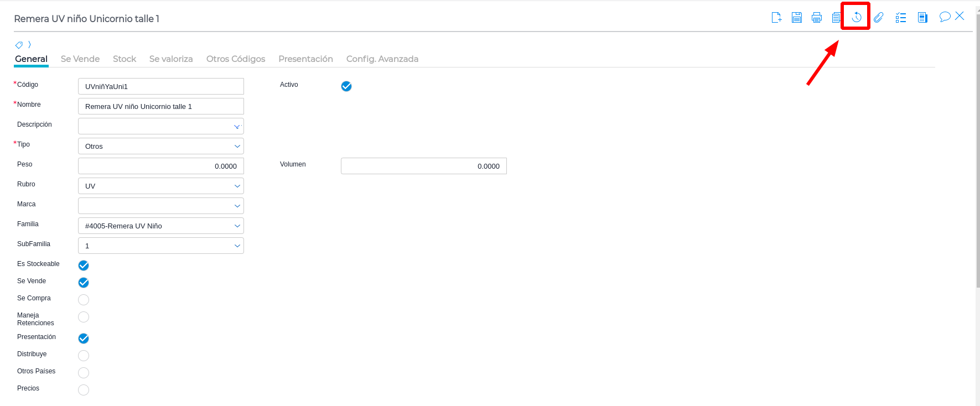The width and height of the screenshot is (980, 406).
Task: Toggle the Es Stockeable checkbox
Action: [x=84, y=266]
